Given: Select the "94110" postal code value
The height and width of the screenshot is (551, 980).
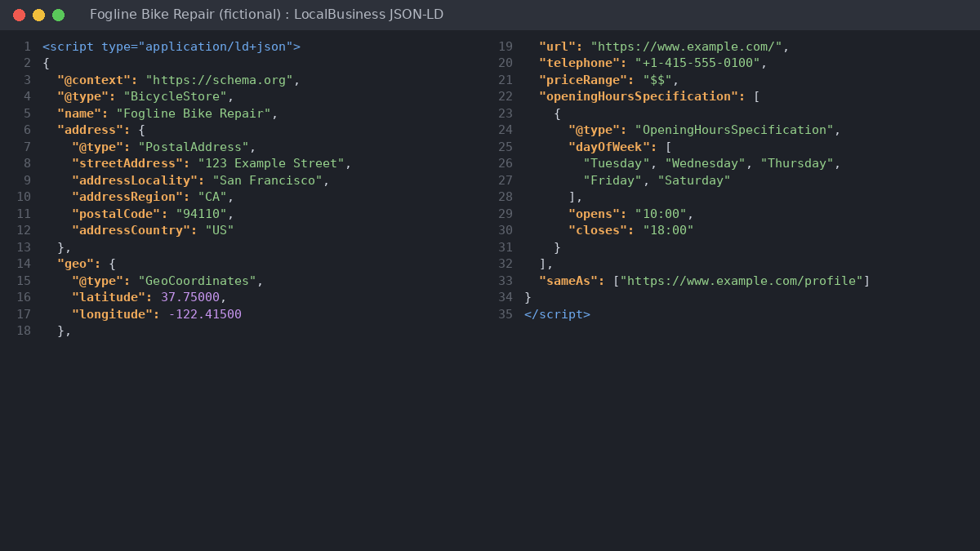Looking at the screenshot, I should [201, 214].
